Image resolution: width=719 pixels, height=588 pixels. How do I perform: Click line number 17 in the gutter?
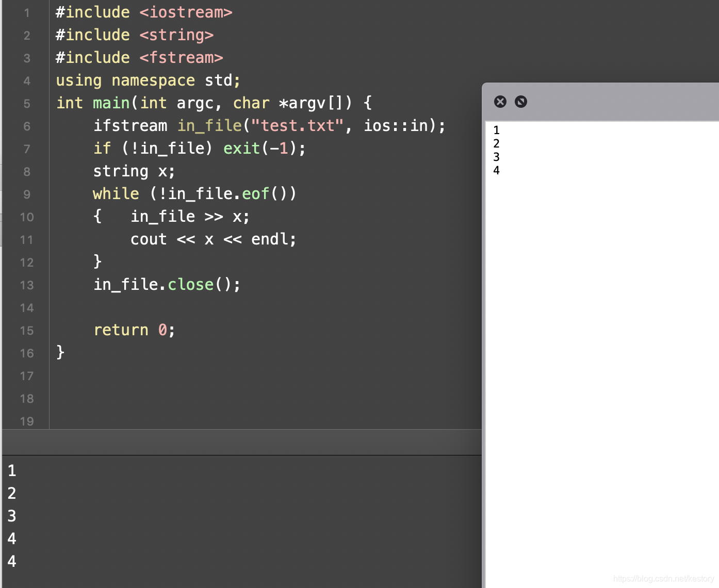tap(27, 376)
